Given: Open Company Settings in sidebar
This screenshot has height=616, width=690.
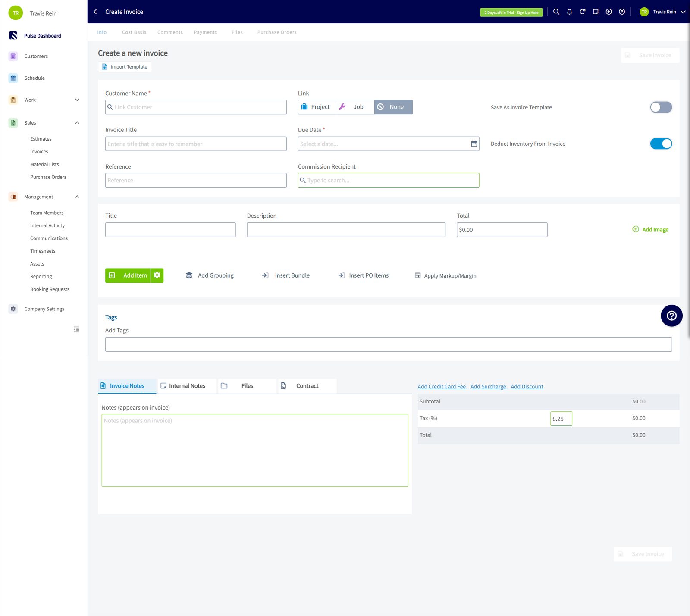Looking at the screenshot, I should coord(44,309).
